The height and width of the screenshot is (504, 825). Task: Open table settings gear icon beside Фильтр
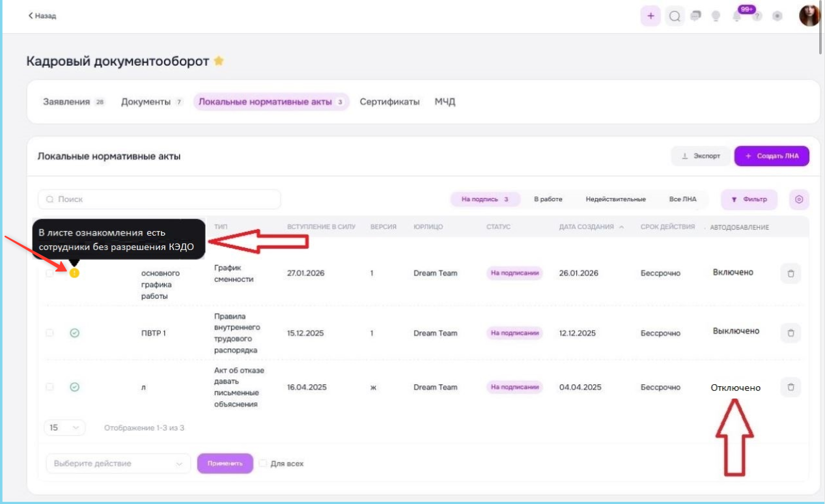pos(800,199)
